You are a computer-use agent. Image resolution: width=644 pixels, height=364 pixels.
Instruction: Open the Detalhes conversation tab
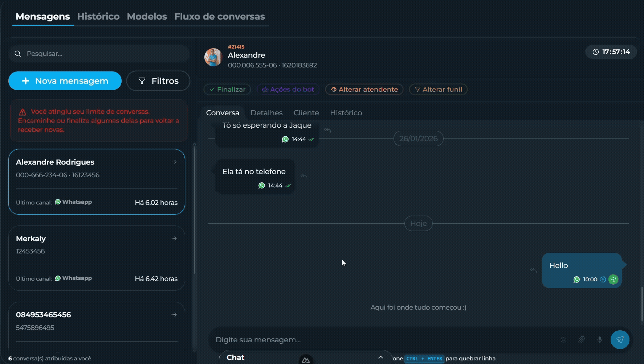click(x=266, y=113)
